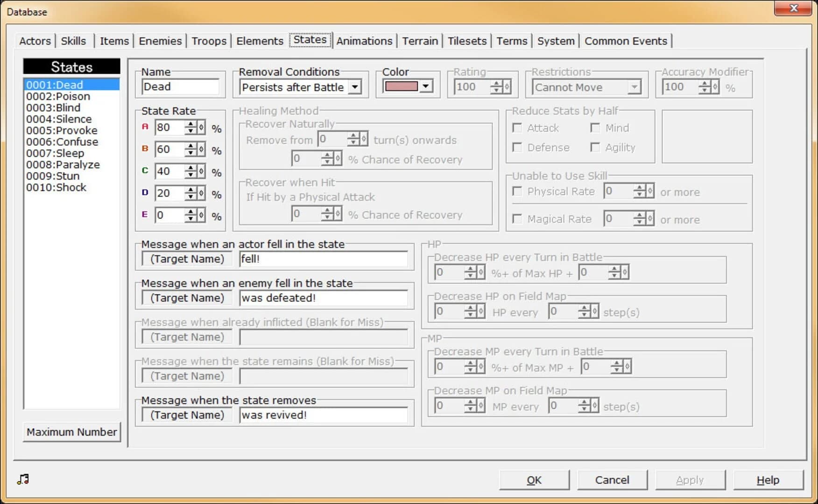Expand the Restrictions dropdown showing Cannot Move
This screenshot has height=504, width=818.
point(634,87)
